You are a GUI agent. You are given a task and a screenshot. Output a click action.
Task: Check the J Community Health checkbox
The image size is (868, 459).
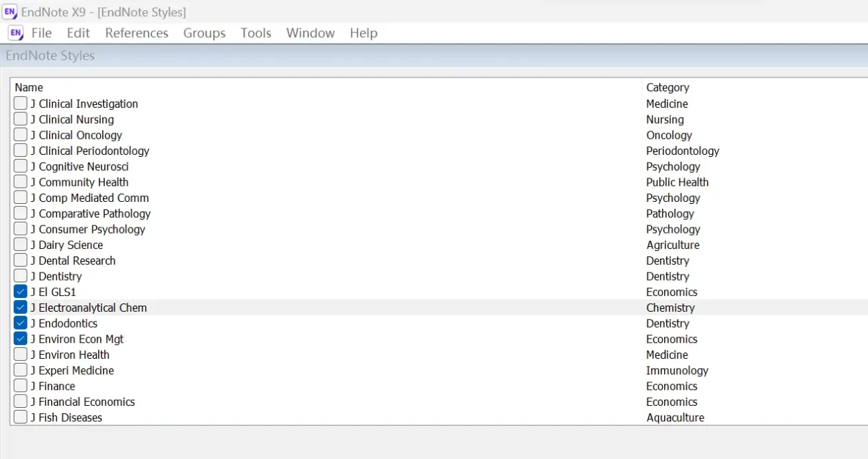pos(21,182)
